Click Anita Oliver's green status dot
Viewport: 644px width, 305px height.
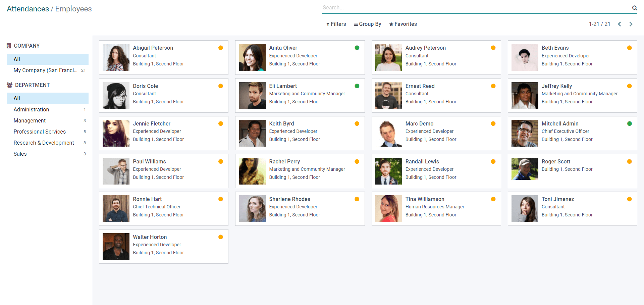(357, 48)
